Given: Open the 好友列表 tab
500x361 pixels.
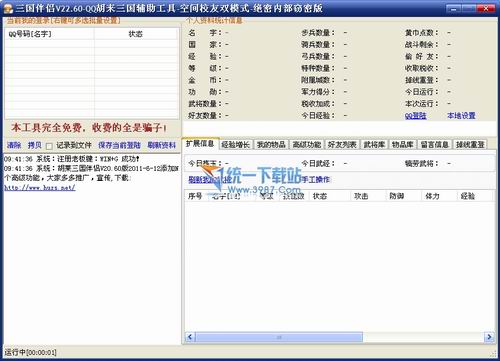Looking at the screenshot, I should tap(342, 145).
